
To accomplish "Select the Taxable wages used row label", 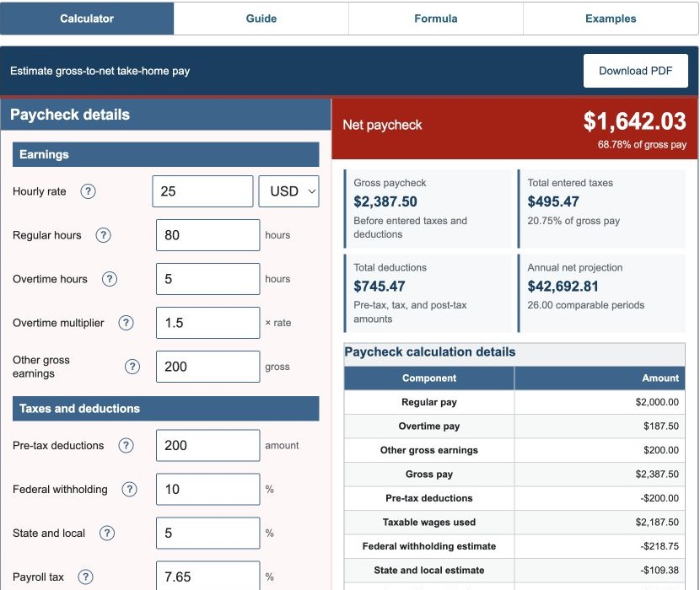I will click(429, 523).
